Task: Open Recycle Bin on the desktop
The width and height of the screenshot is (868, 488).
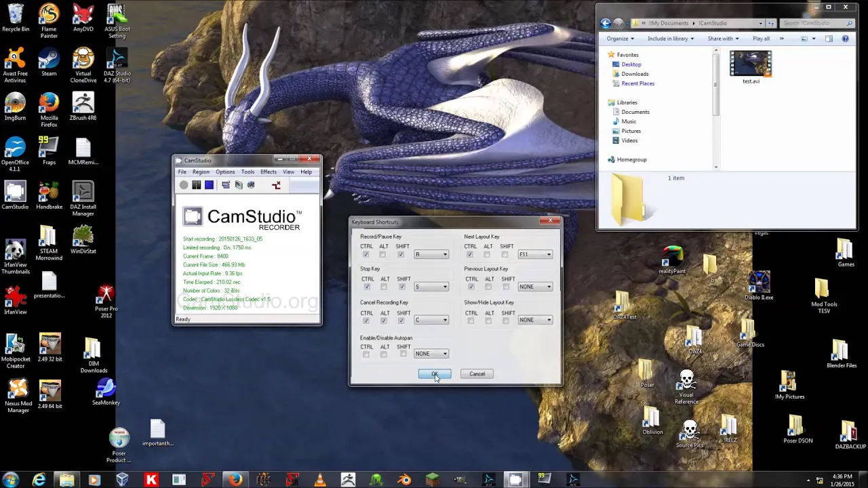Action: [15, 18]
